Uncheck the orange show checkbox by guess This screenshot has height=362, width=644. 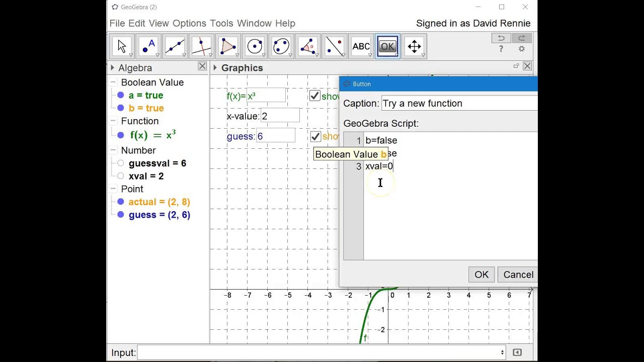pos(315,136)
